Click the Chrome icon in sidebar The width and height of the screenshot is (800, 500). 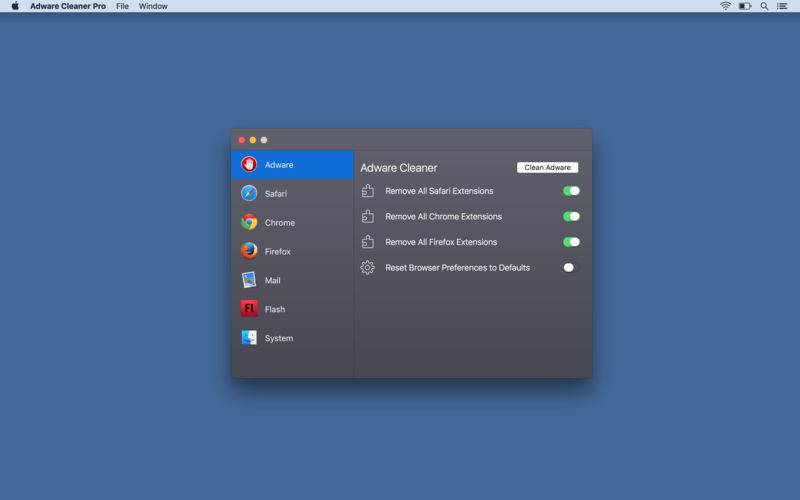249,222
